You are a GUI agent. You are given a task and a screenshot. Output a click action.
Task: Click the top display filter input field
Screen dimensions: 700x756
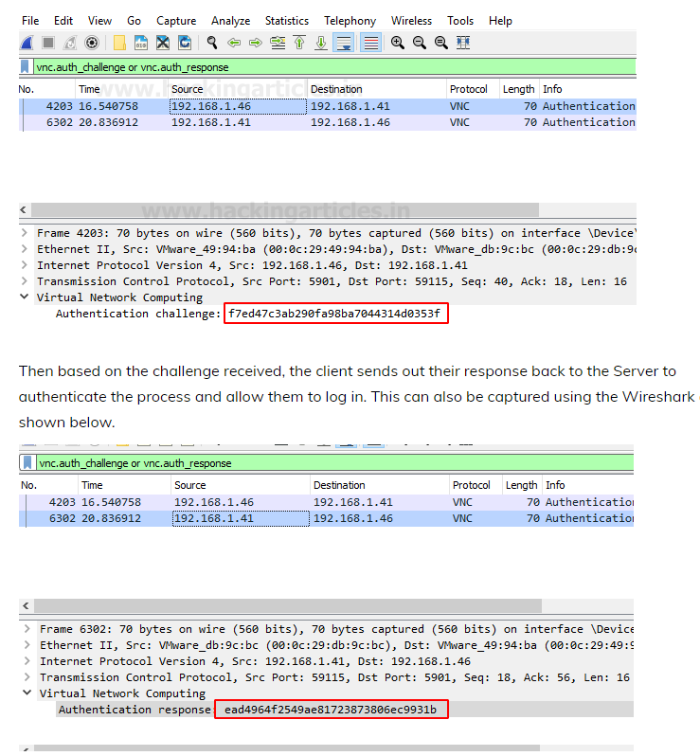335,67
